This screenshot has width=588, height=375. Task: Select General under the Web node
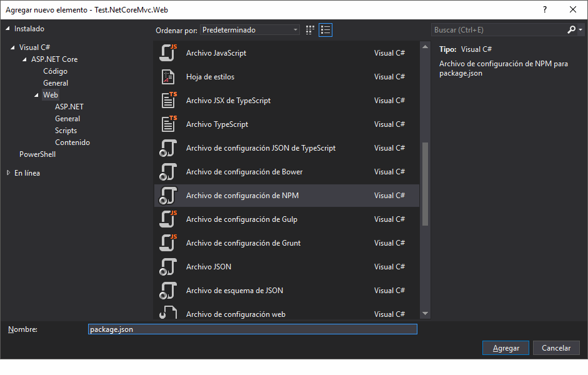click(67, 119)
